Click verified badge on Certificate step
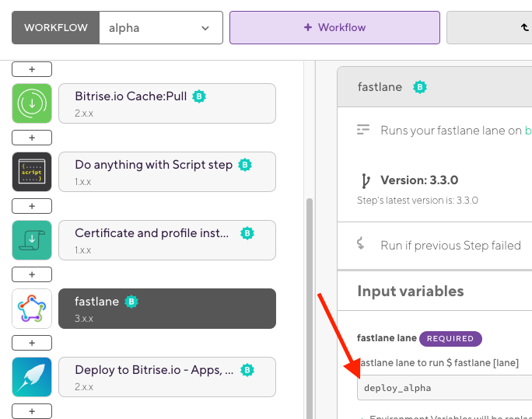Viewport: 532px width, 419px height. pos(247,233)
